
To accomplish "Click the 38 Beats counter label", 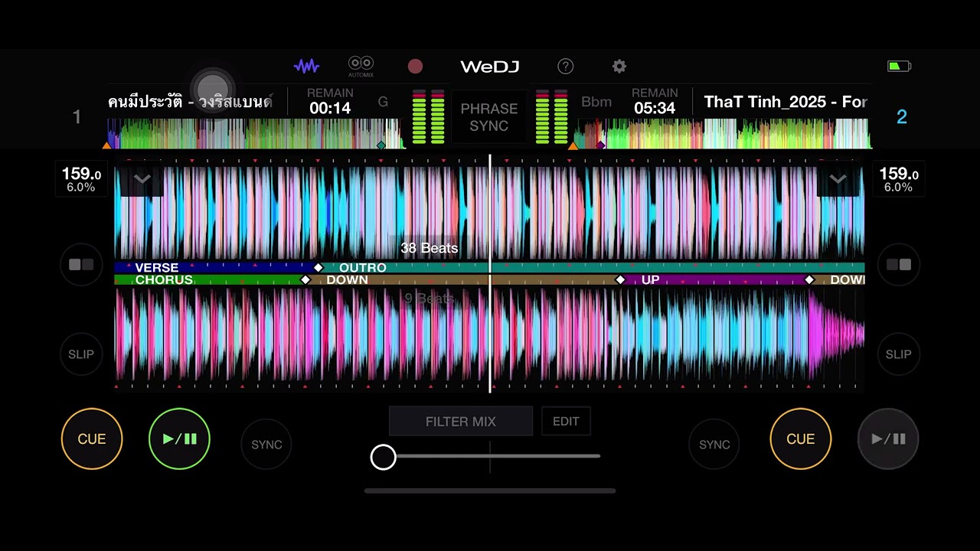I will pyautogui.click(x=430, y=248).
